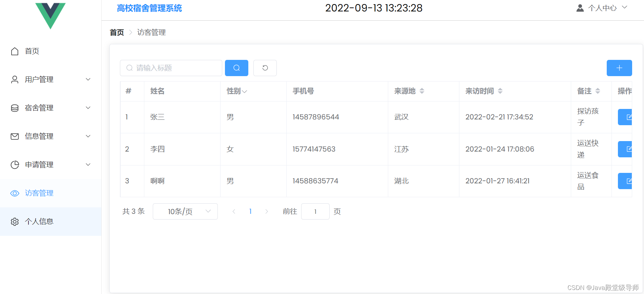The width and height of the screenshot is (644, 294).
Task: Click the person avatar icon by 个人中心
Action: coord(580,8)
